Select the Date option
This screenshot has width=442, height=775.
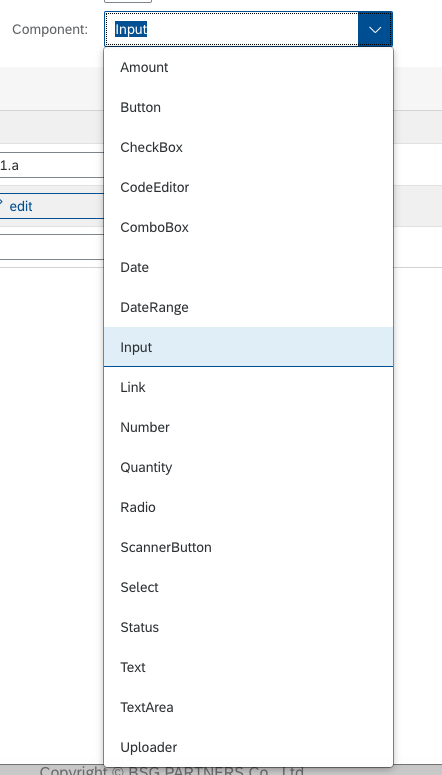(x=248, y=267)
